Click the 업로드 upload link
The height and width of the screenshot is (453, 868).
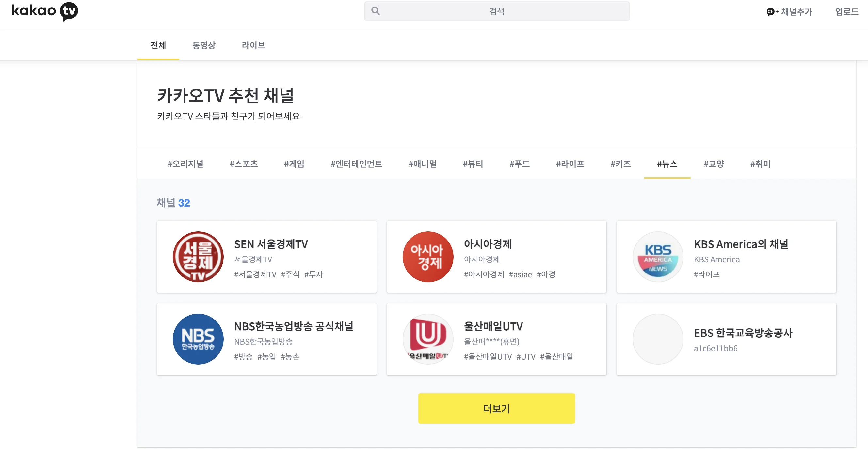point(846,12)
